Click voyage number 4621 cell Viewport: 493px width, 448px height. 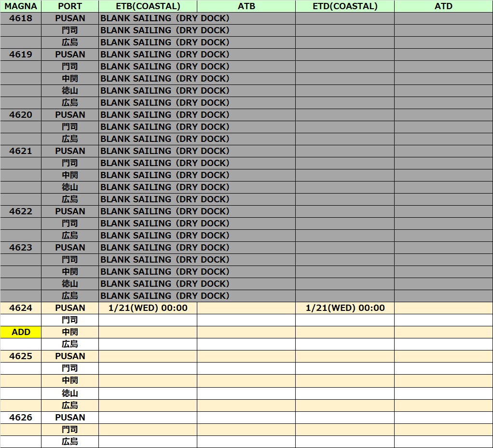click(21, 151)
